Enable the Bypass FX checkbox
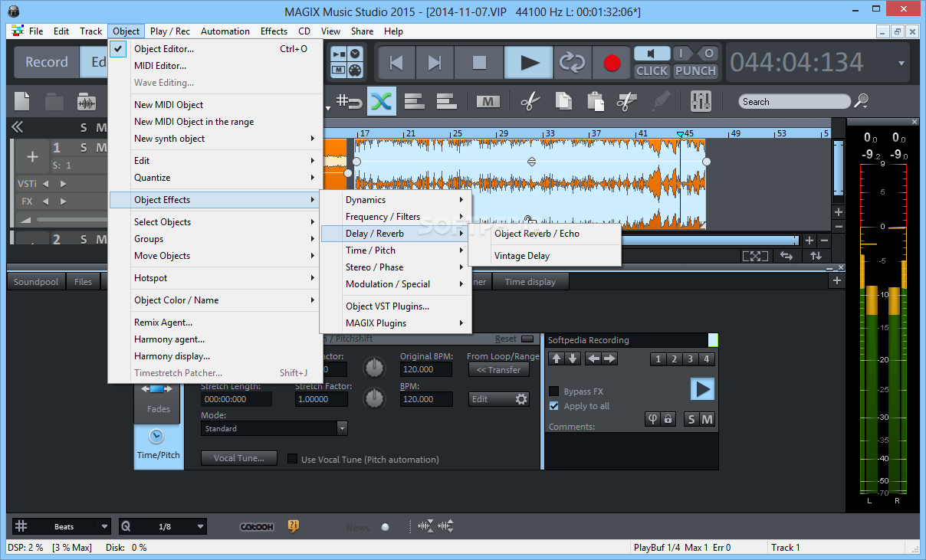Screen dimensions: 926x560 tap(554, 391)
